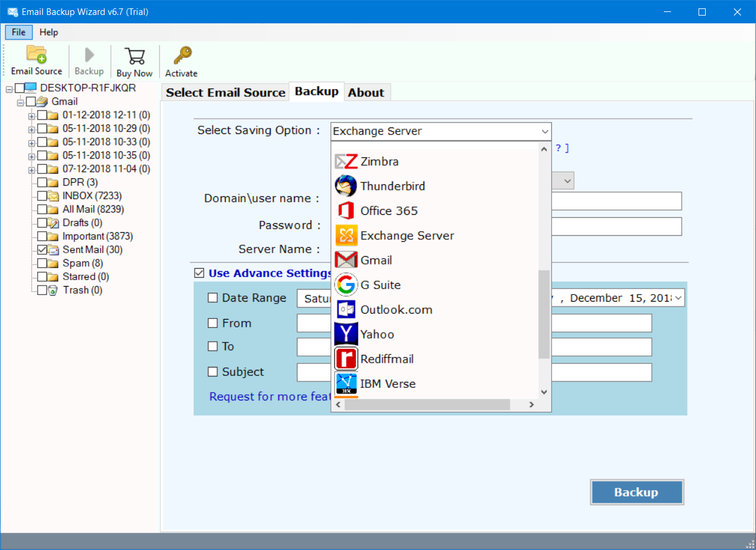This screenshot has width=756, height=550.
Task: Expand the 05-11-2018 10-35 folder
Action: click(x=32, y=156)
